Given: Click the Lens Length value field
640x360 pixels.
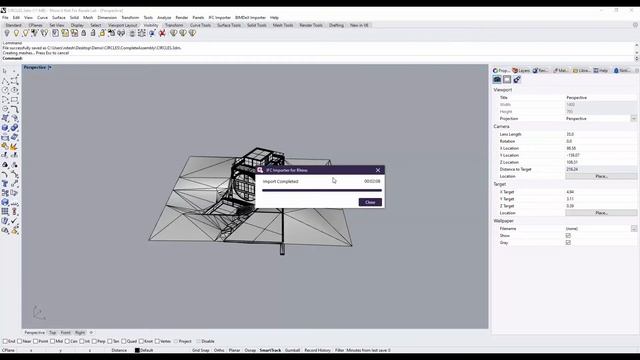Looking at the screenshot, I should click(x=600, y=134).
